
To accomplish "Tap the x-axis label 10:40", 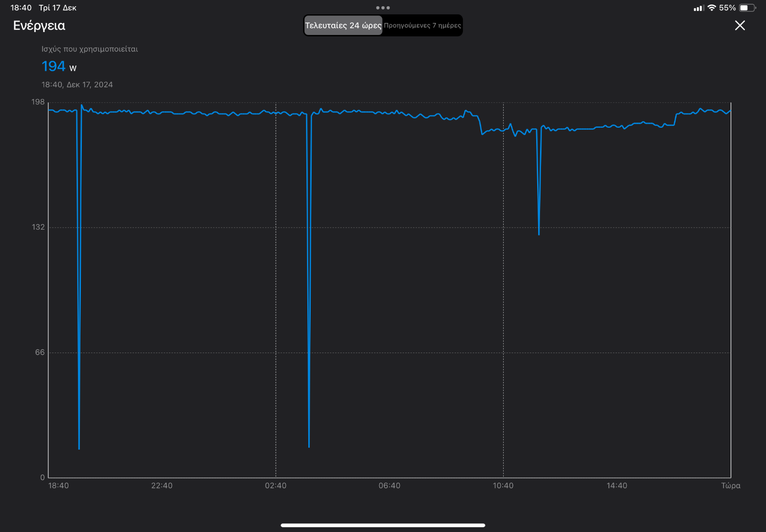I will (x=503, y=486).
